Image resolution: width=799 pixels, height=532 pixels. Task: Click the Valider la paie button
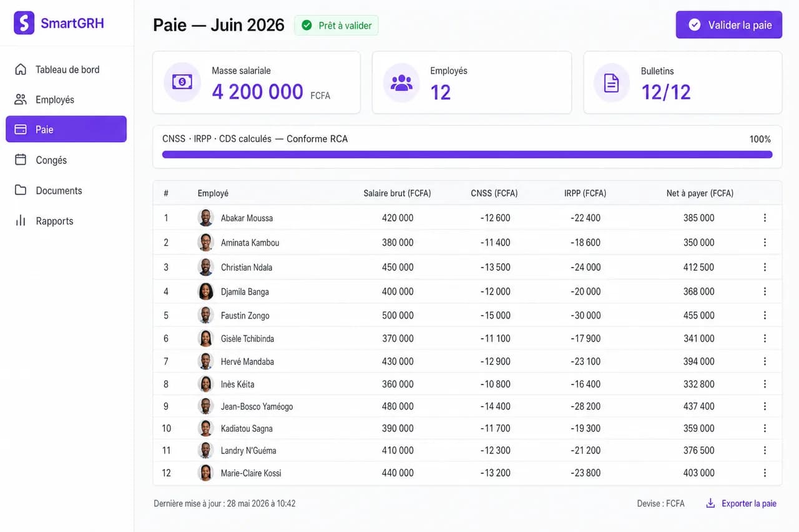[x=729, y=25]
